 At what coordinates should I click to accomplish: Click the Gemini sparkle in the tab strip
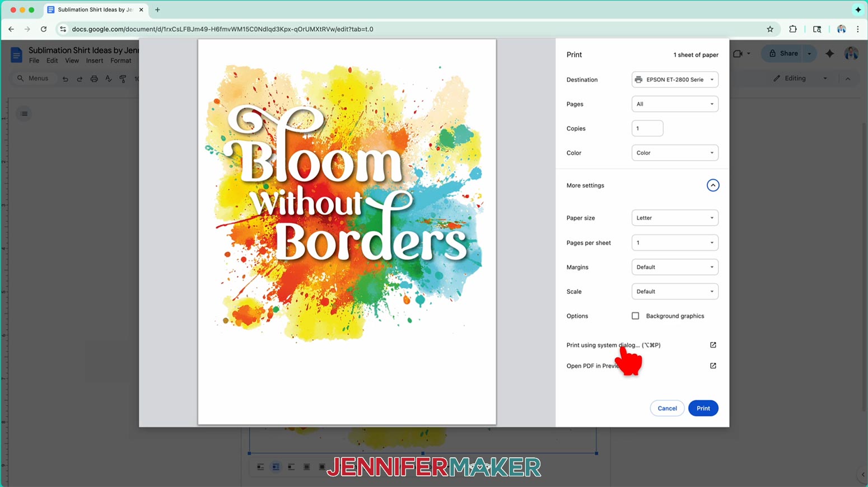[x=858, y=10]
